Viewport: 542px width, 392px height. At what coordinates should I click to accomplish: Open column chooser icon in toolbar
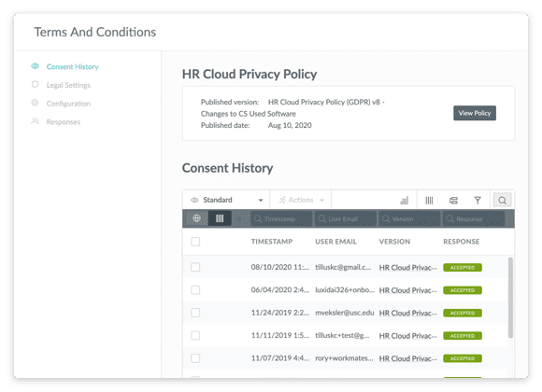click(x=429, y=201)
